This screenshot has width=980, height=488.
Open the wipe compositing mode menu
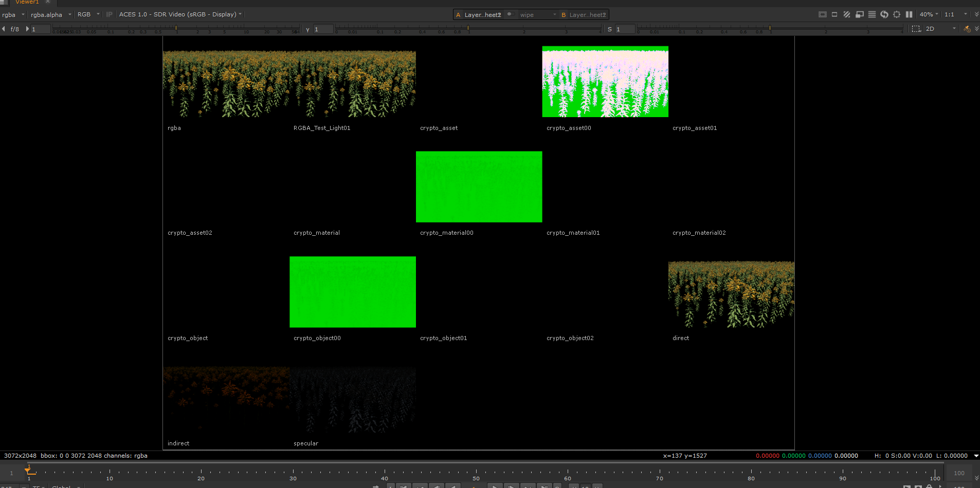(538, 14)
